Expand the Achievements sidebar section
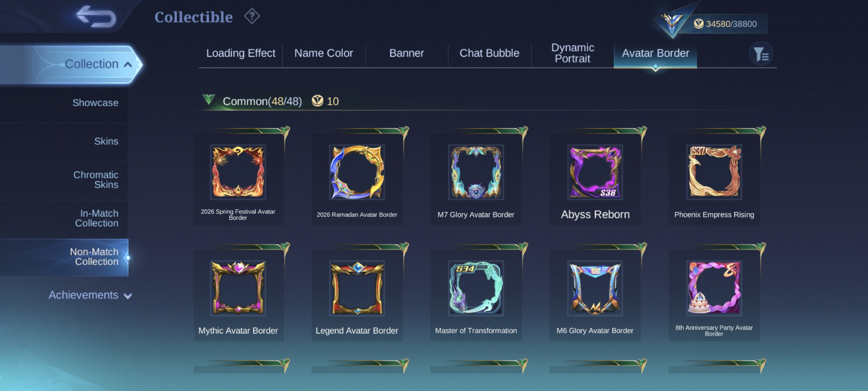 click(x=90, y=295)
